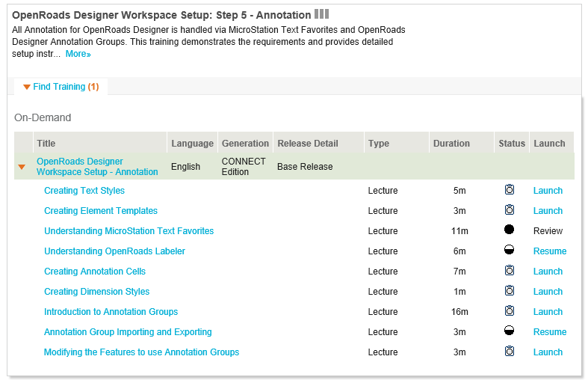Click the 11m duration value

click(x=459, y=231)
